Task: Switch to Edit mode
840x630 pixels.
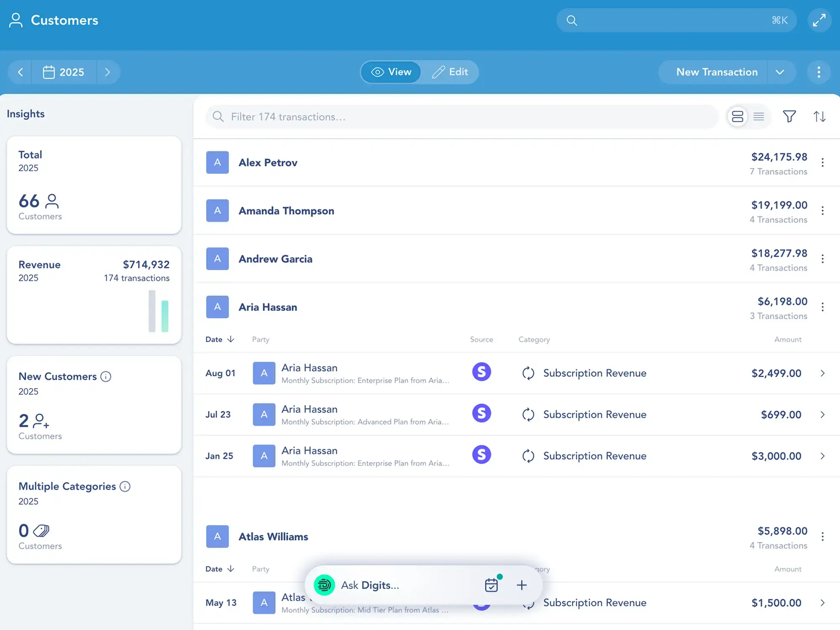Action: point(450,72)
